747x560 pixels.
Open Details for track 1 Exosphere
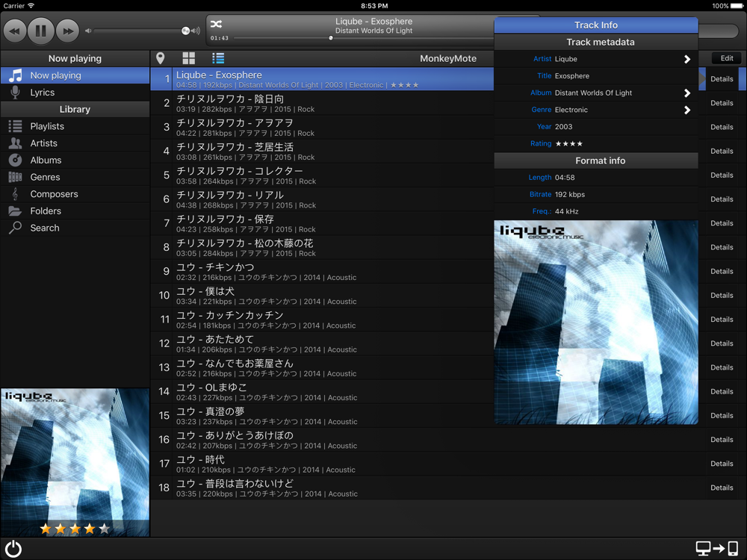[722, 79]
